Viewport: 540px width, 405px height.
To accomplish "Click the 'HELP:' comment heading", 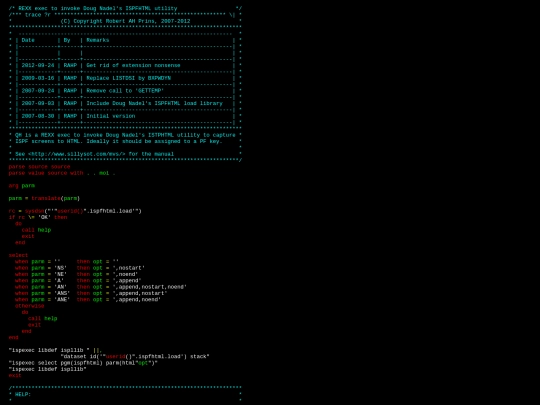I will tap(23, 394).
